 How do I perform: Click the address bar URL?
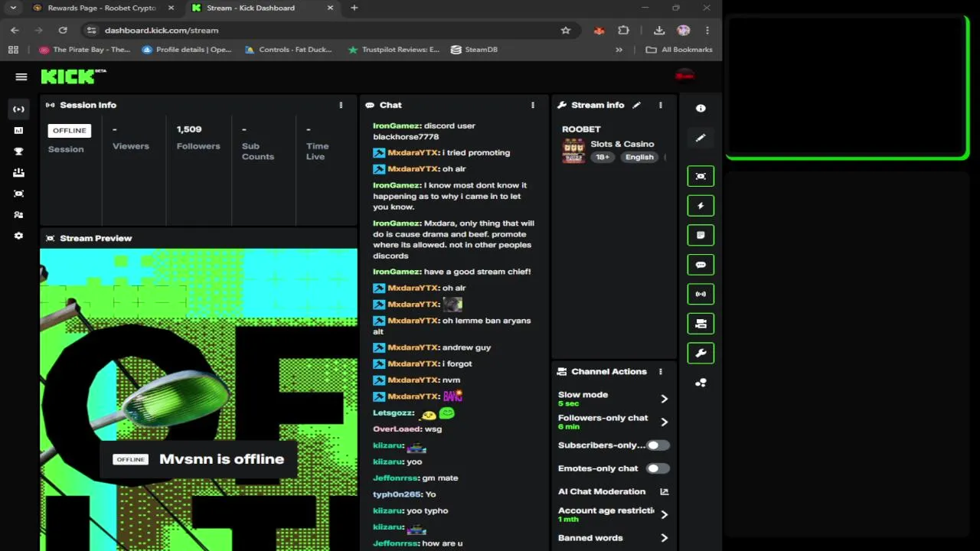pos(162,30)
